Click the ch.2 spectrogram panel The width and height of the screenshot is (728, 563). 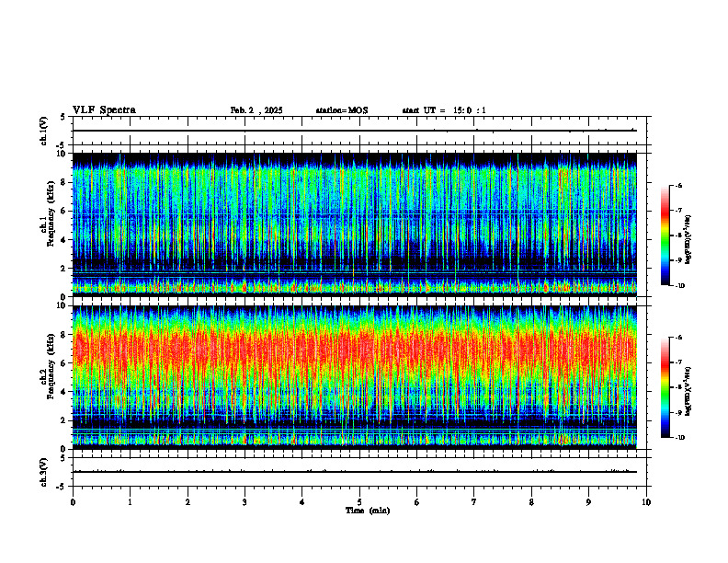[x=355, y=377]
